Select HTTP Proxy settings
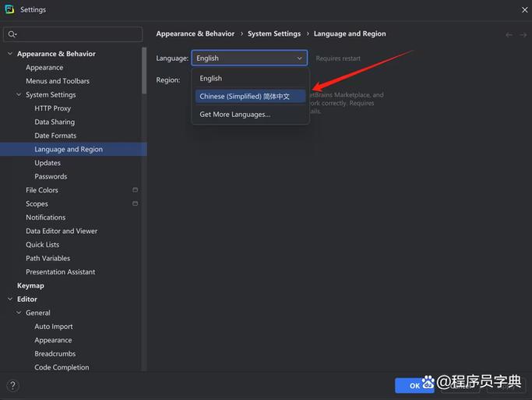Viewport: 532px width, 400px height. [x=53, y=108]
